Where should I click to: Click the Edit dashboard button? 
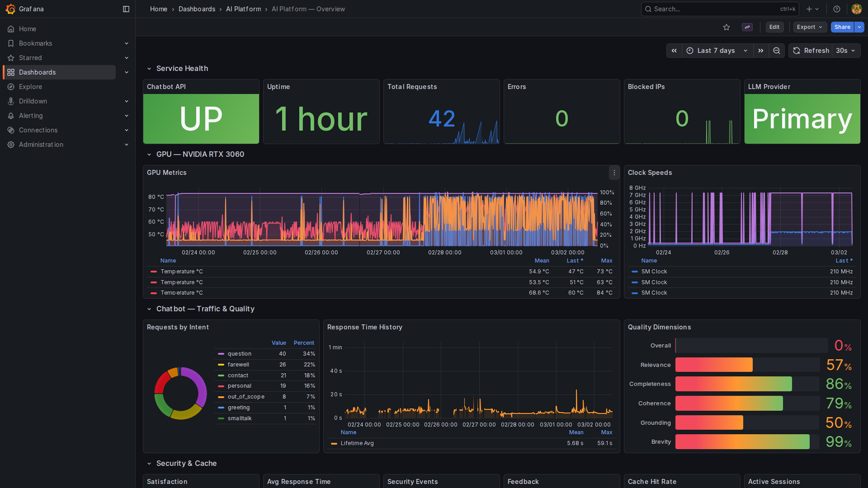click(774, 27)
